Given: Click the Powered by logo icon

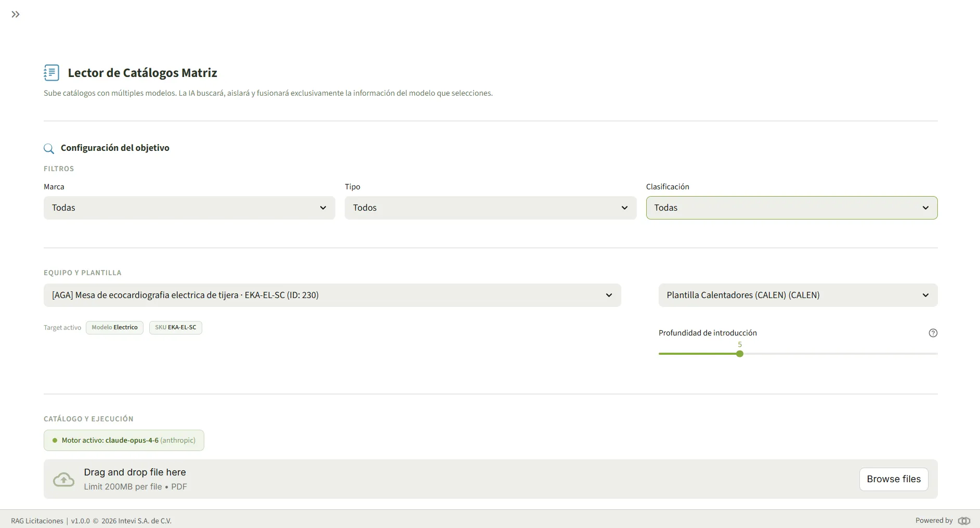Looking at the screenshot, I should click(x=964, y=521).
